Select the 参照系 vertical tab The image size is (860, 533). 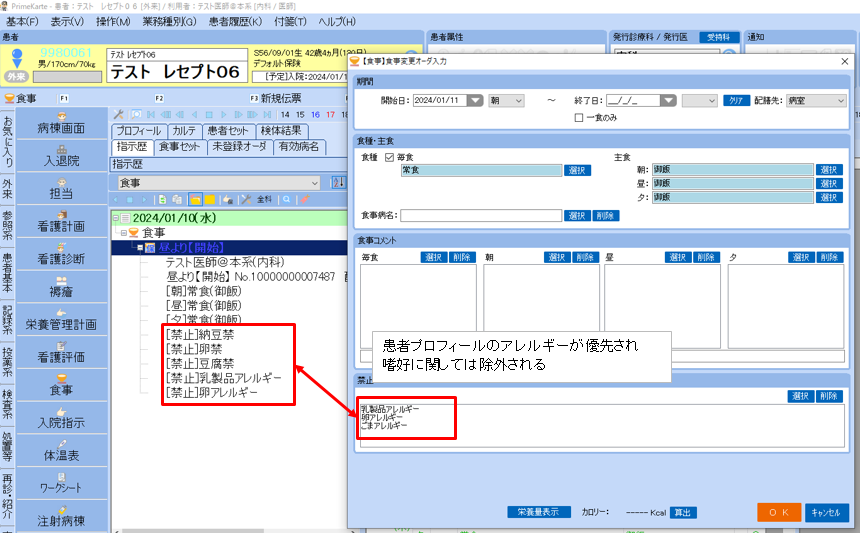(x=7, y=224)
